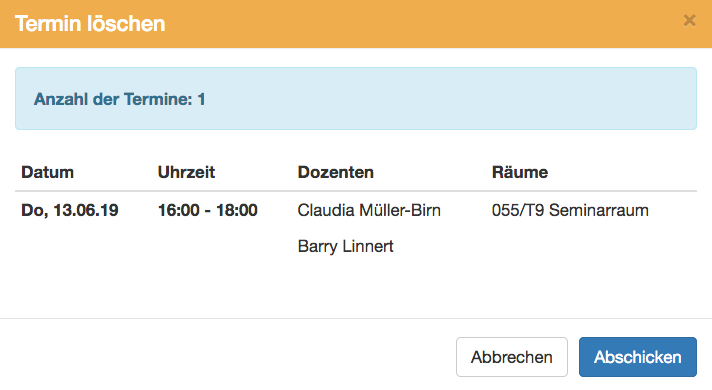Click the Abbrechen button

[x=512, y=357]
